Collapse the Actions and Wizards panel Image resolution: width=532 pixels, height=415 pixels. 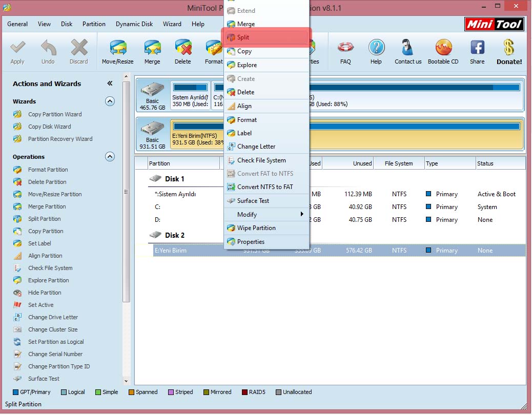pos(110,84)
